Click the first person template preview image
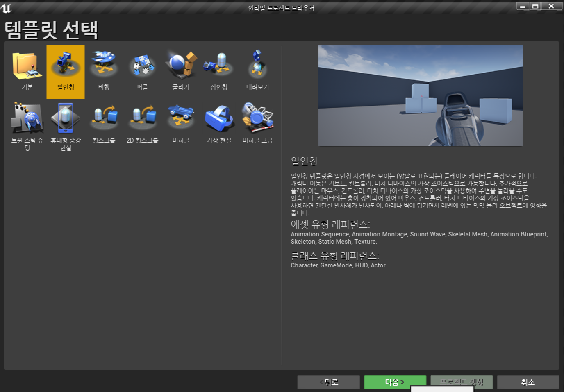 coord(421,95)
